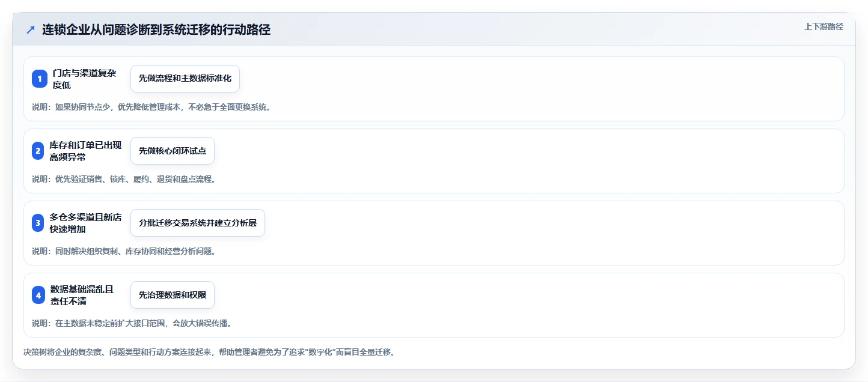
Task: Click the 上下游路径 label in the header
Action: (824, 26)
